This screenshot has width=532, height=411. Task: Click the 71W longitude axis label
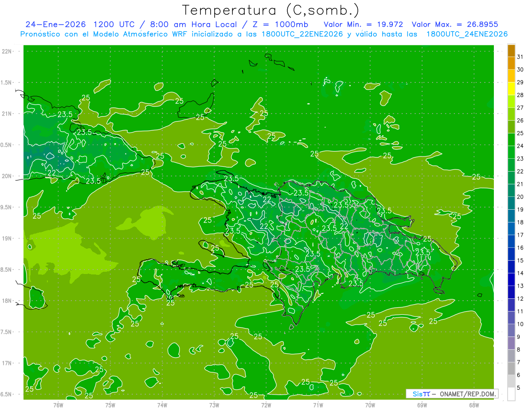tap(318, 405)
